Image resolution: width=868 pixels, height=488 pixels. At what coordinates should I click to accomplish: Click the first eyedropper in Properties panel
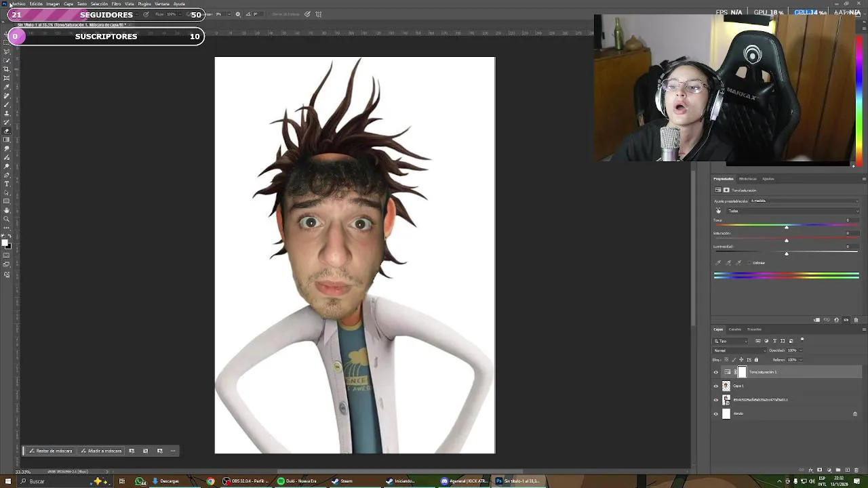(718, 262)
